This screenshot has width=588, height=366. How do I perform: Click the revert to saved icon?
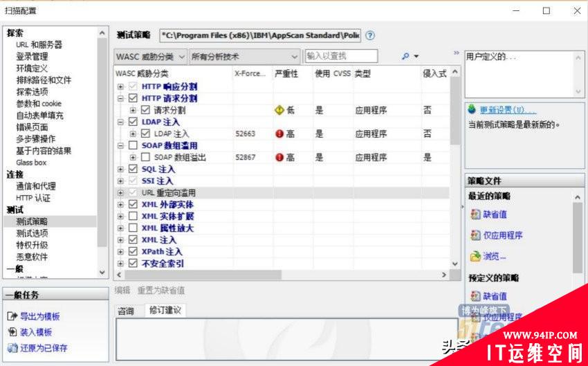point(12,348)
